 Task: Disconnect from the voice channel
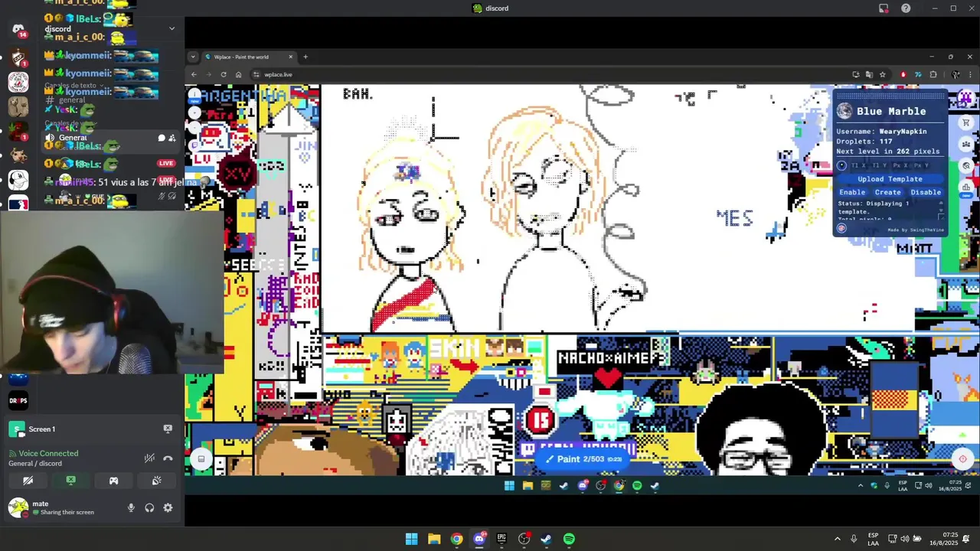[168, 458]
